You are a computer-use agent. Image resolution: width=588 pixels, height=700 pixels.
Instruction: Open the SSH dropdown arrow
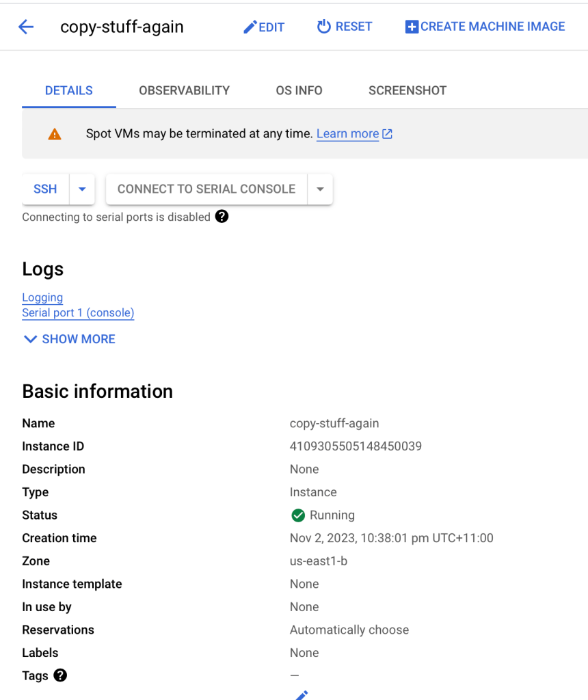pyautogui.click(x=82, y=189)
